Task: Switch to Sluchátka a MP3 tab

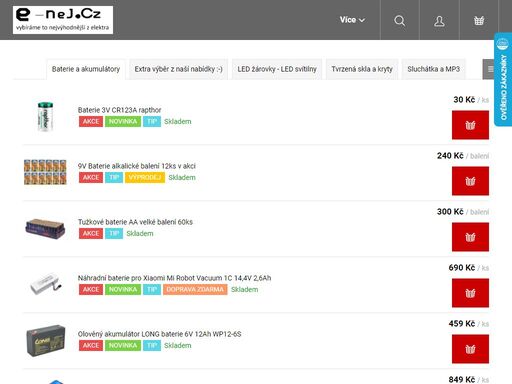Action: point(433,69)
